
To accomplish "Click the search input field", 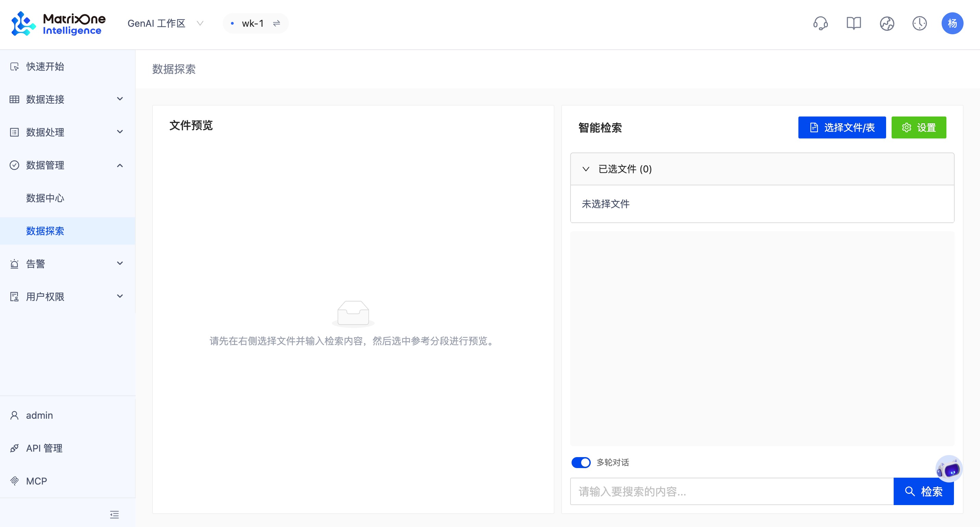I will tap(723, 491).
